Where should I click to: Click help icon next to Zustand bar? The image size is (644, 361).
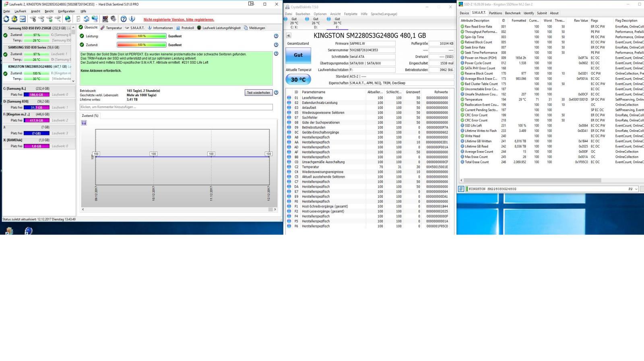pos(276,45)
